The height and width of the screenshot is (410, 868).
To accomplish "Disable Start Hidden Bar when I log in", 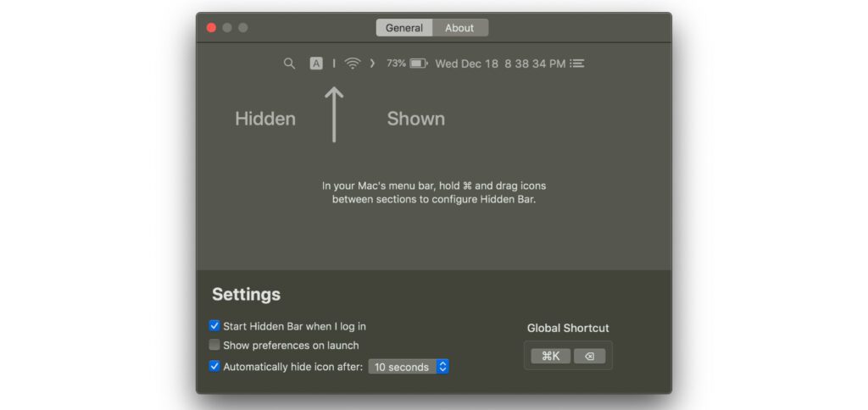I will [214, 325].
